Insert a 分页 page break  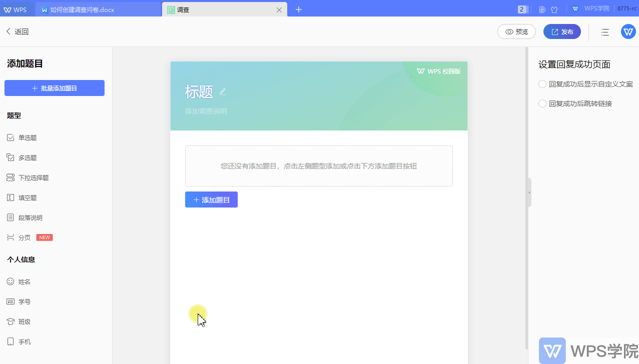[x=23, y=237]
